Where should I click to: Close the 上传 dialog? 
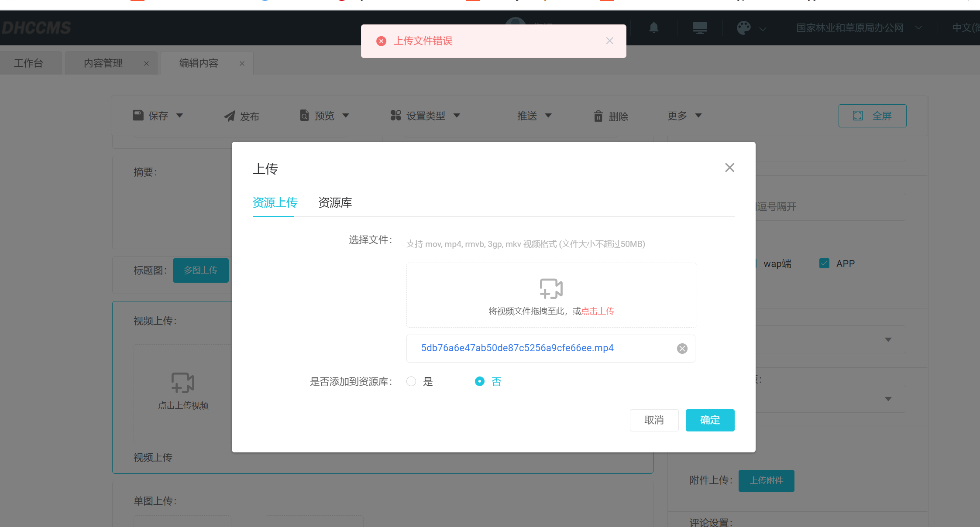point(729,168)
